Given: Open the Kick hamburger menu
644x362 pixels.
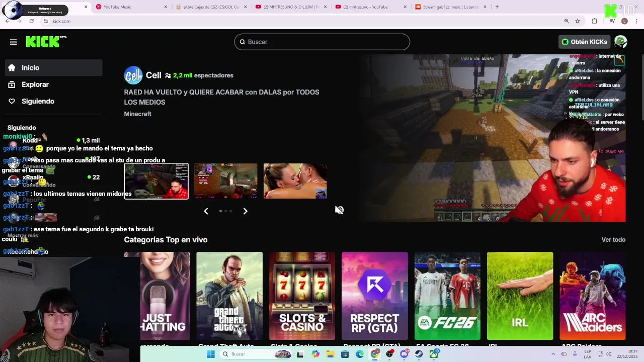Looking at the screenshot, I should [14, 42].
